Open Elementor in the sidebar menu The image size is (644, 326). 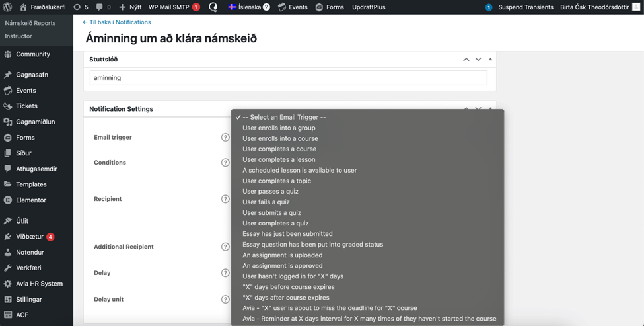[31, 200]
